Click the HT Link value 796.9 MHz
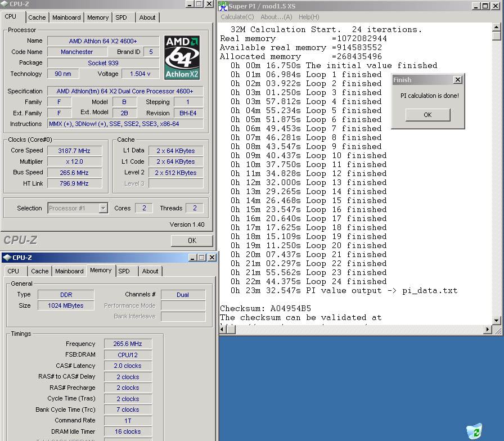The height and width of the screenshot is (441, 504). click(74, 183)
